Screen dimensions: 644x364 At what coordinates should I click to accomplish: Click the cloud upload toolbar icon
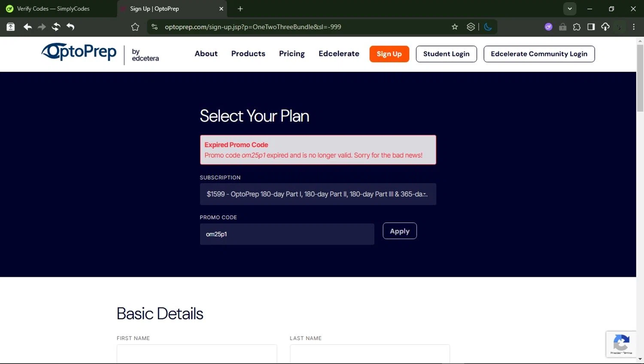pyautogui.click(x=605, y=27)
